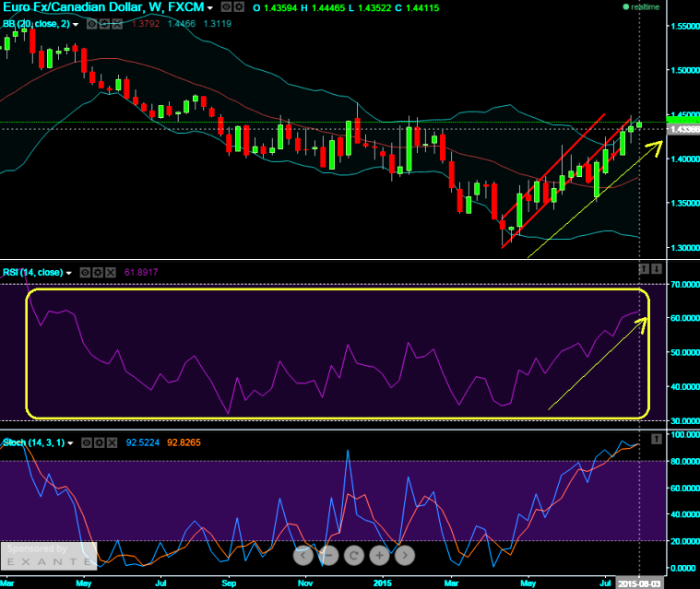Expand the RSI (14, close) indicator dropdown
The image size is (700, 589).
click(x=69, y=273)
